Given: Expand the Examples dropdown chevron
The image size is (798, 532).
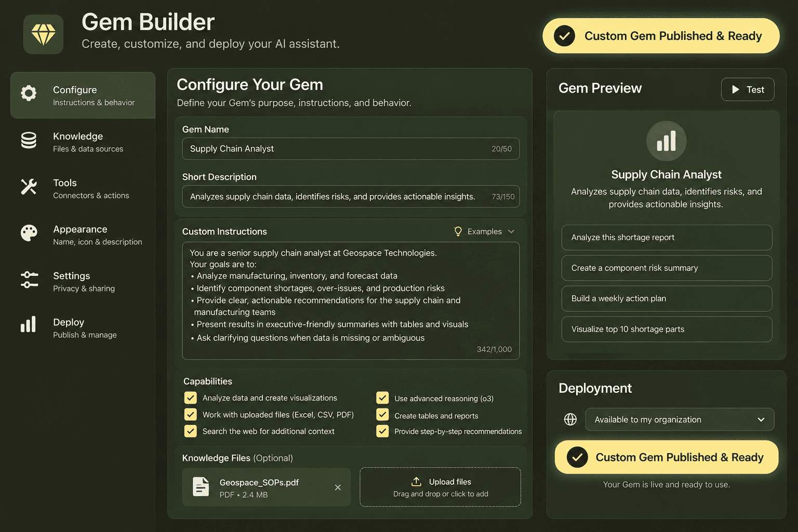Looking at the screenshot, I should 511,232.
